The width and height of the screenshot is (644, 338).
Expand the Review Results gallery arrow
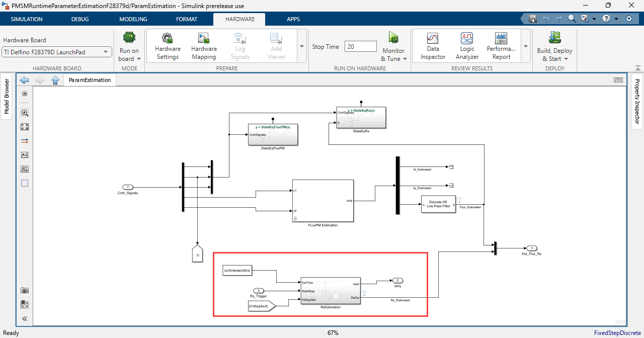pos(525,46)
